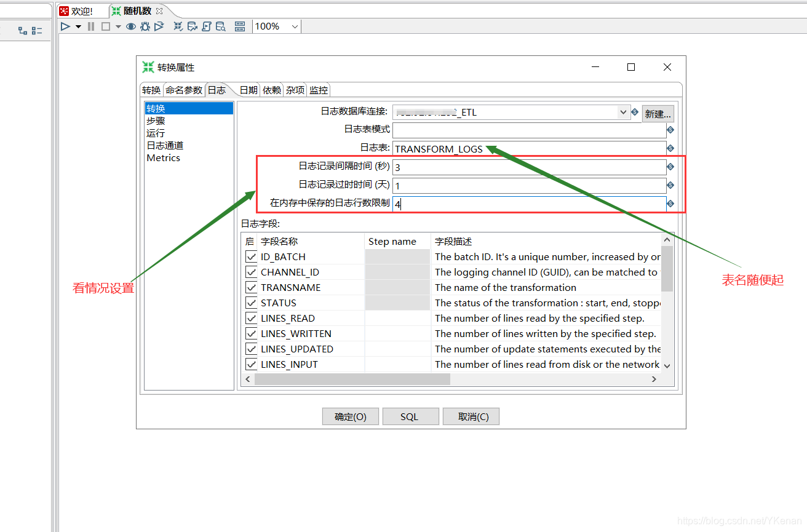Click the variable icon for 日志表模式
Viewport: 807px width, 532px height.
pyautogui.click(x=670, y=130)
